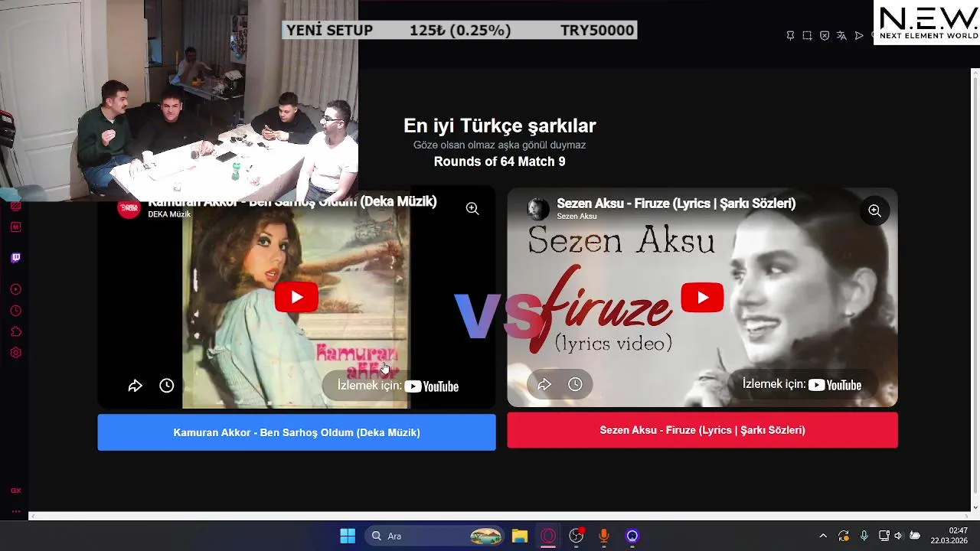
Task: Click 'Göze olsan olmaz aşka gönül duymaz' subtitle
Action: pyautogui.click(x=499, y=145)
